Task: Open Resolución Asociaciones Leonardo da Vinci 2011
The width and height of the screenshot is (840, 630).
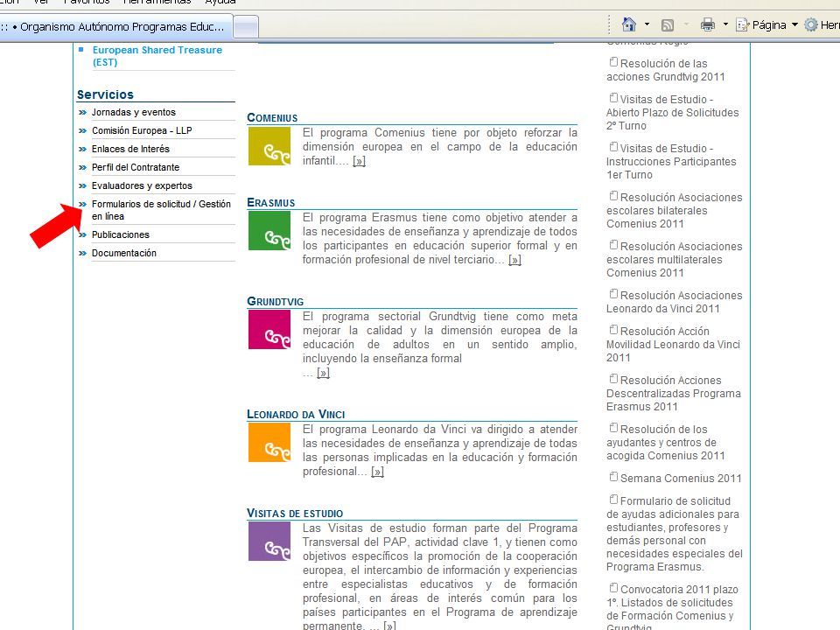Action: pyautogui.click(x=675, y=302)
